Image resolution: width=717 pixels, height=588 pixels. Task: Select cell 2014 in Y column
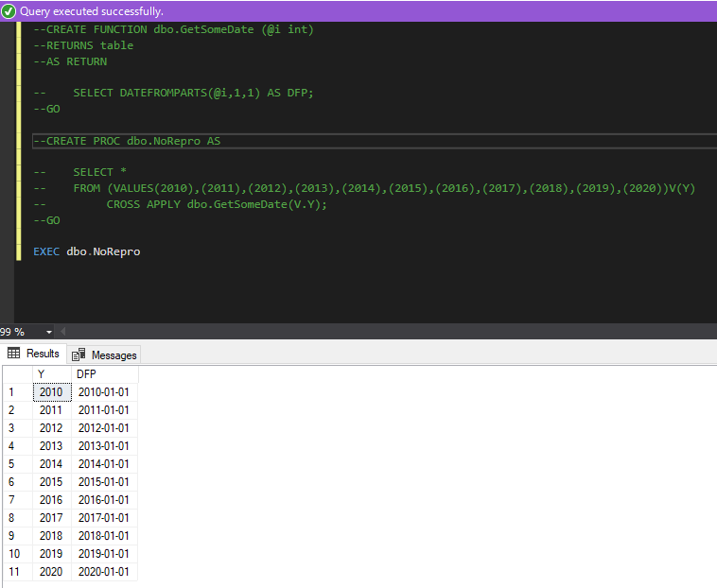(52, 464)
